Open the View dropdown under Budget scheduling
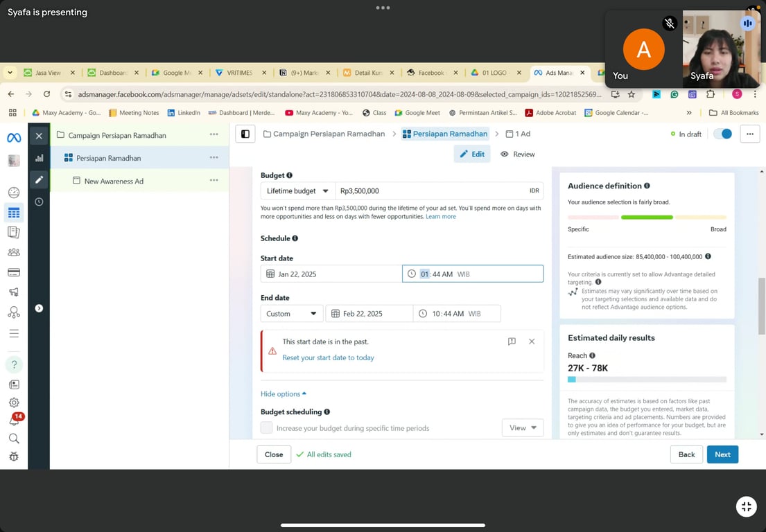The width and height of the screenshot is (766, 532). (x=523, y=427)
